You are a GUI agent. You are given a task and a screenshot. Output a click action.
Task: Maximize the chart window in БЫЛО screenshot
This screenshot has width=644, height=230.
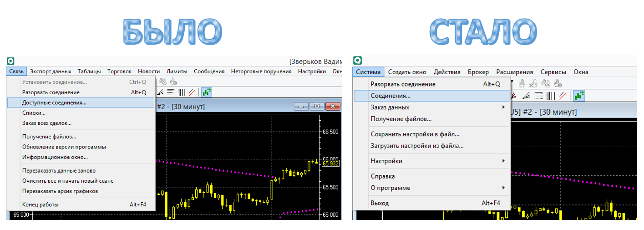317,106
